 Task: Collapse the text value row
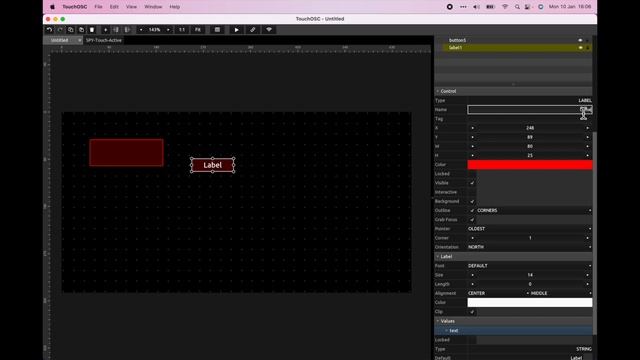tap(447, 331)
